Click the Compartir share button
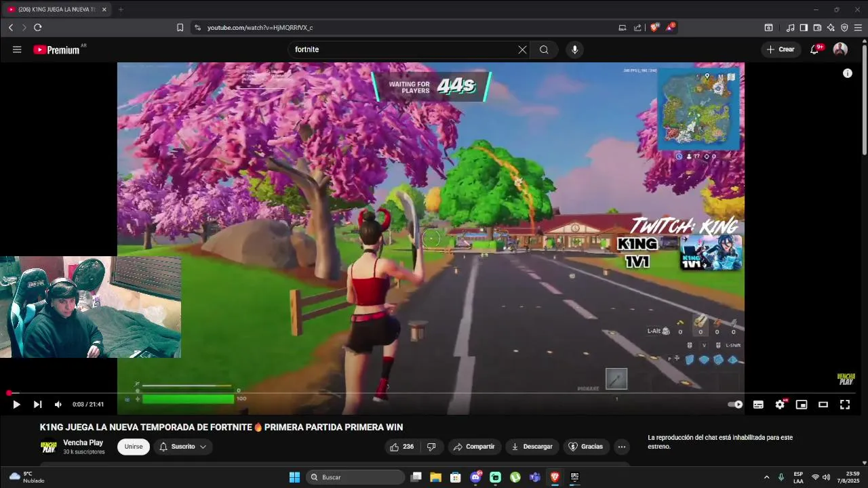The width and height of the screenshot is (868, 488). point(474,447)
